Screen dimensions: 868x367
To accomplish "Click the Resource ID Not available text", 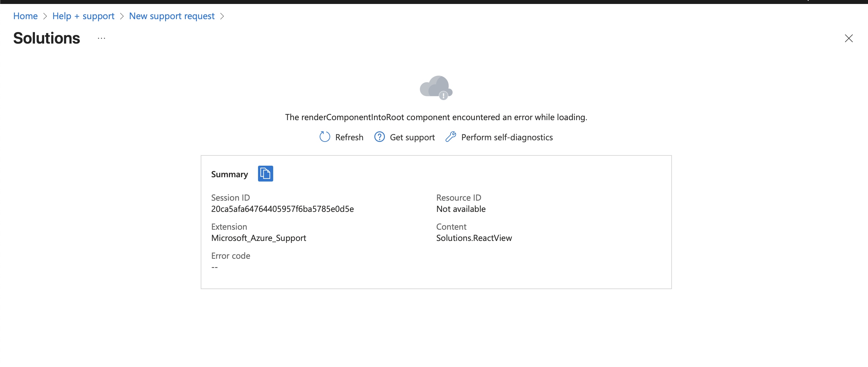I will (461, 209).
